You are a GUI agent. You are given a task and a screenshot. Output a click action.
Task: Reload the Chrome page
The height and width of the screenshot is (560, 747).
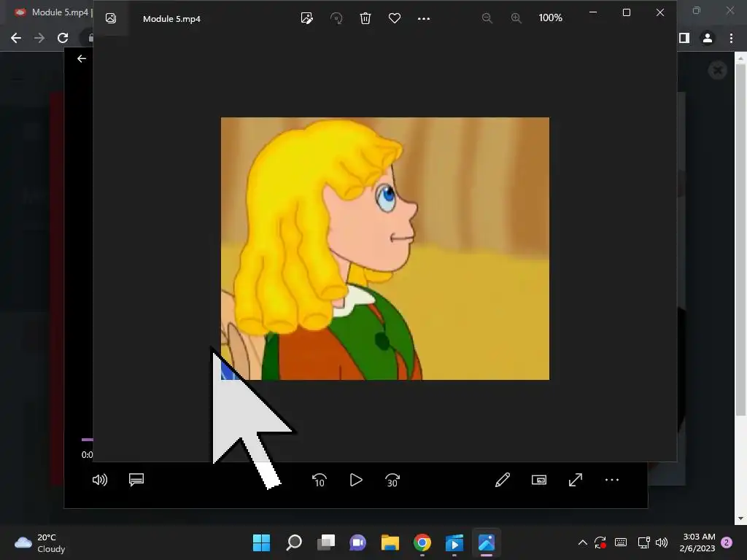[63, 38]
